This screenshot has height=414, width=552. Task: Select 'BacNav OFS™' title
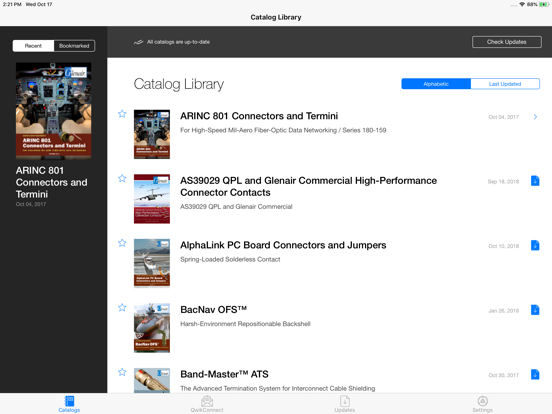coord(213,310)
